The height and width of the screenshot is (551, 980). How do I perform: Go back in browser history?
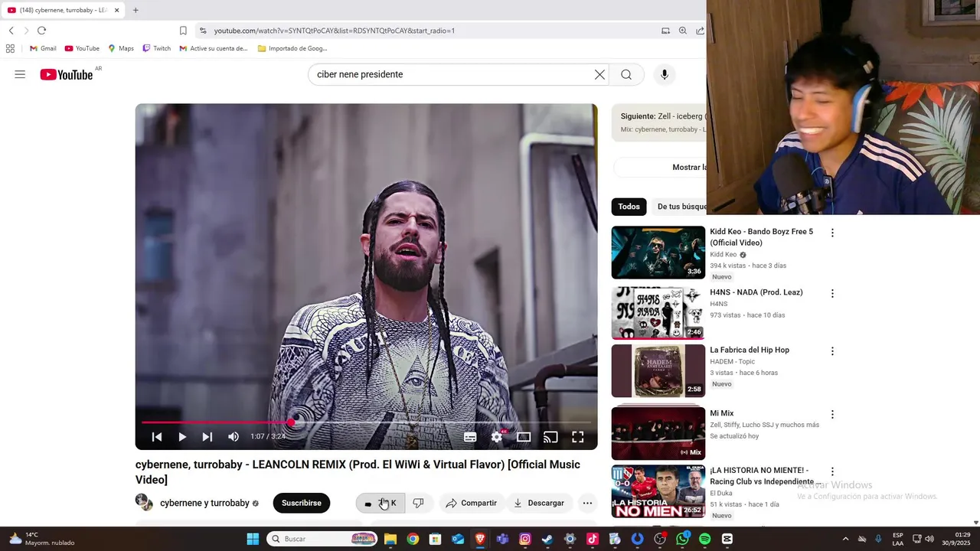11,31
